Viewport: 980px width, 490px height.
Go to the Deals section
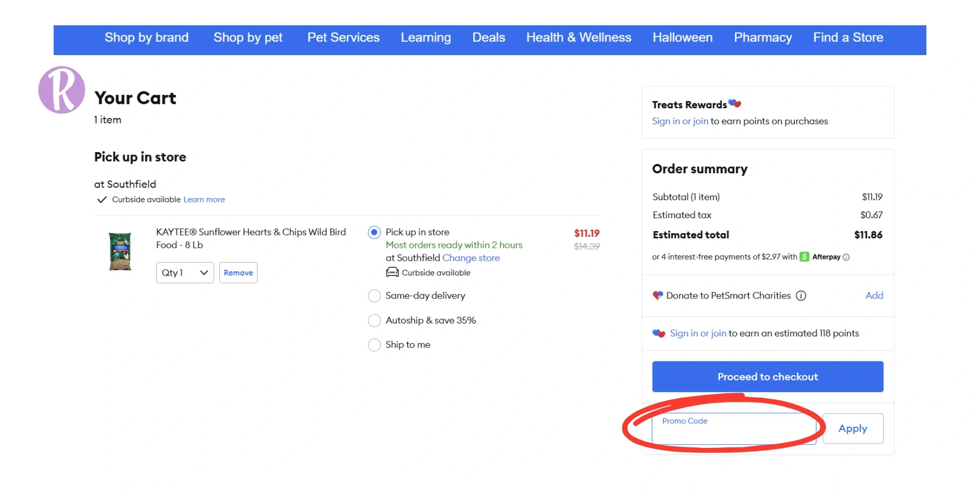[489, 37]
